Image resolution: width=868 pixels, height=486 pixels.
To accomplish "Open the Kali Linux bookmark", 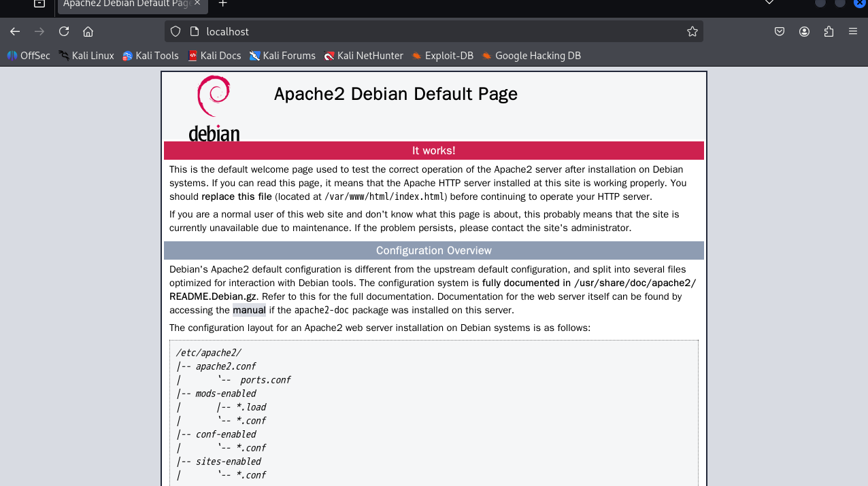I will click(x=86, y=56).
